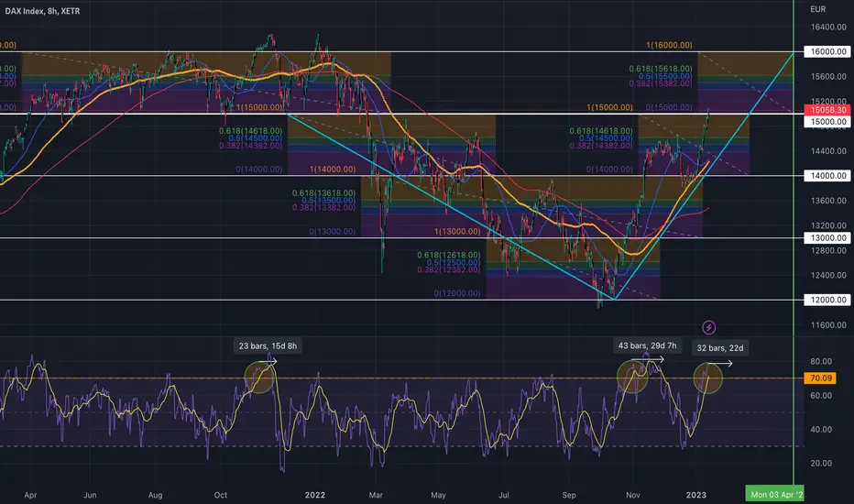Click the 0.5(12500.00) Fibonacci label
The width and height of the screenshot is (854, 504).
coord(454,263)
